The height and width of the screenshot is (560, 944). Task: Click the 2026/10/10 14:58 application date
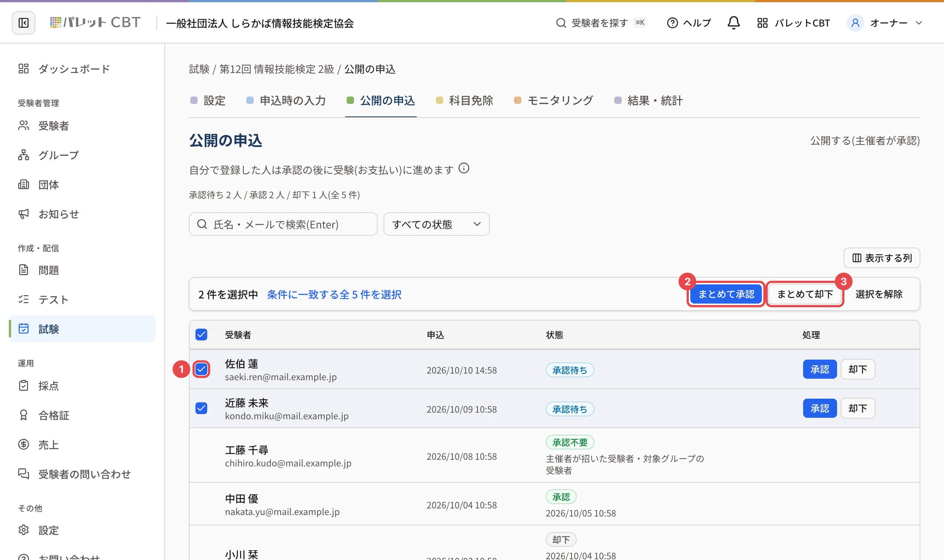click(462, 370)
